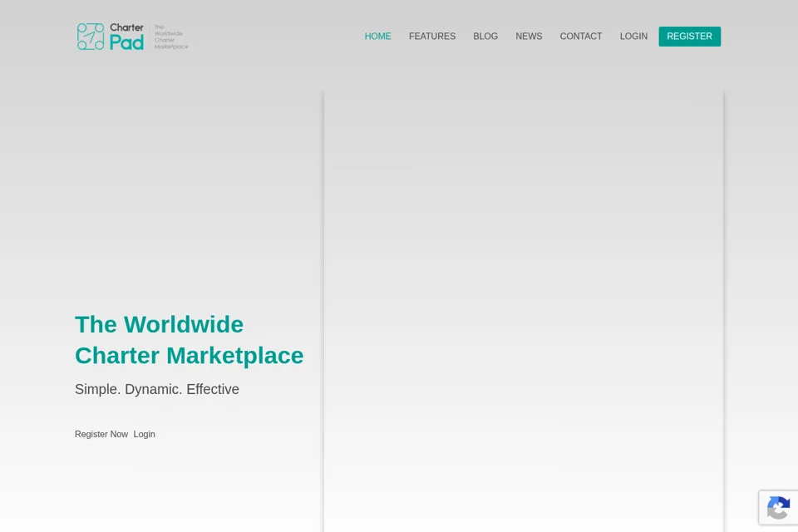
Task: Click the green REGISTER button
Action: (690, 36)
